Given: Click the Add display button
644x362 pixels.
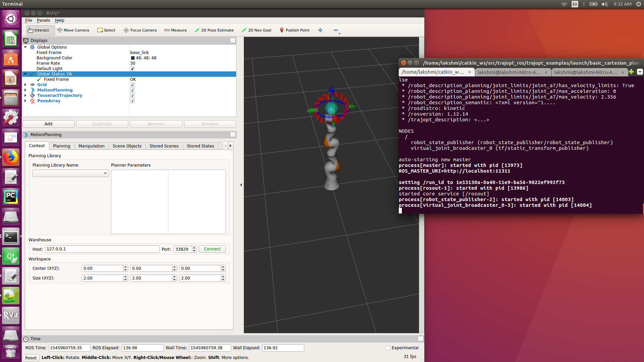Looking at the screenshot, I should tap(48, 124).
